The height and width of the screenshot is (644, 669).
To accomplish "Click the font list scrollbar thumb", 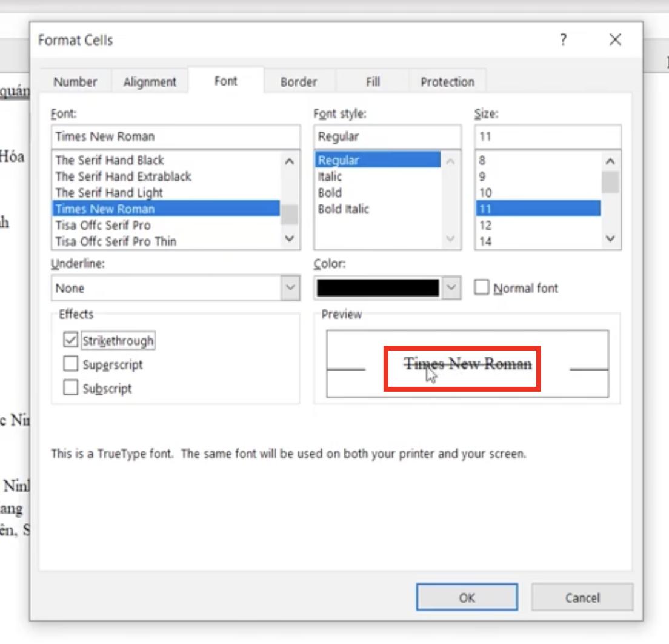I will (289, 215).
